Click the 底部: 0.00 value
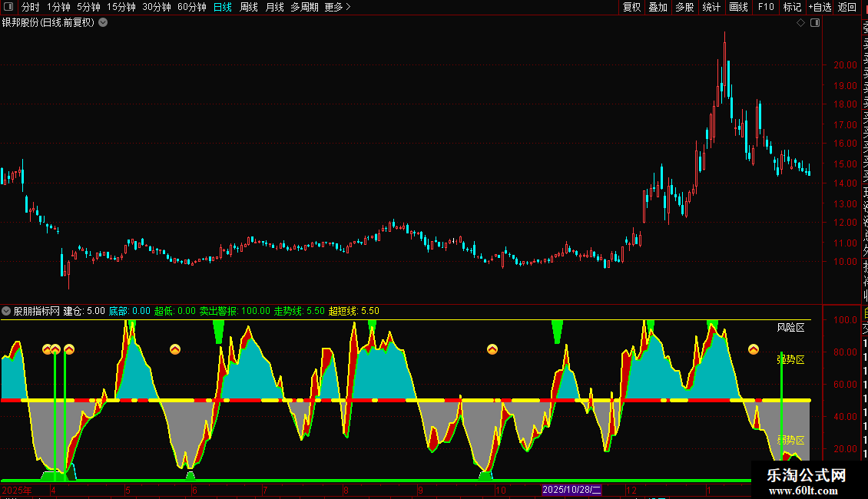Image resolution: width=868 pixels, height=499 pixels. pos(130,311)
